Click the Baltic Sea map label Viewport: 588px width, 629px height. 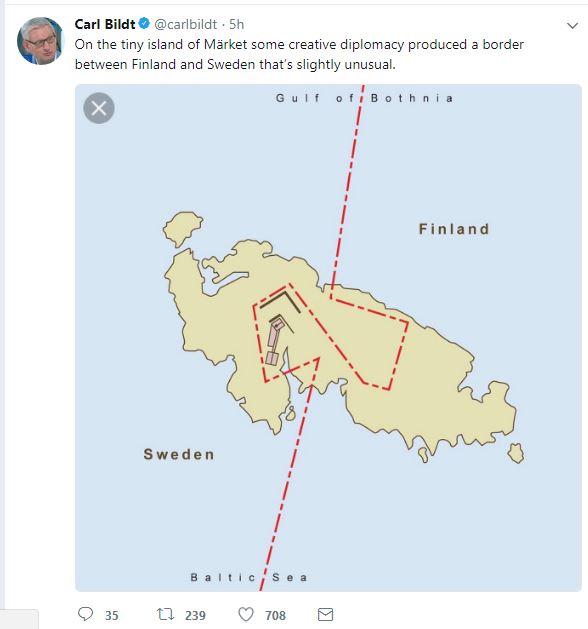(249, 578)
